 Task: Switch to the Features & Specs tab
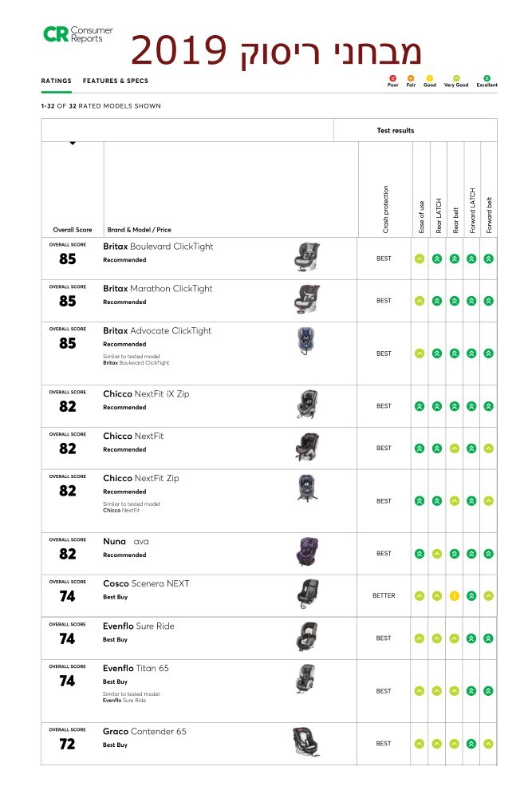click(x=116, y=81)
